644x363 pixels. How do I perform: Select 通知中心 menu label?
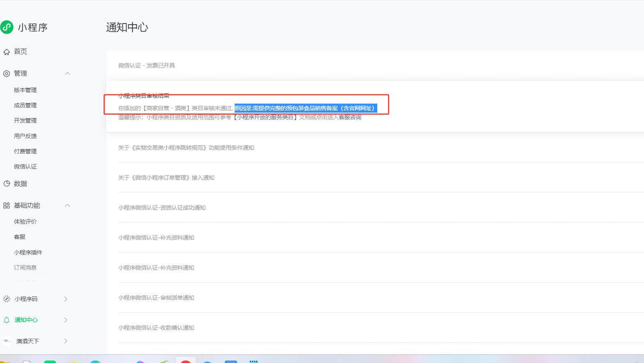[26, 320]
